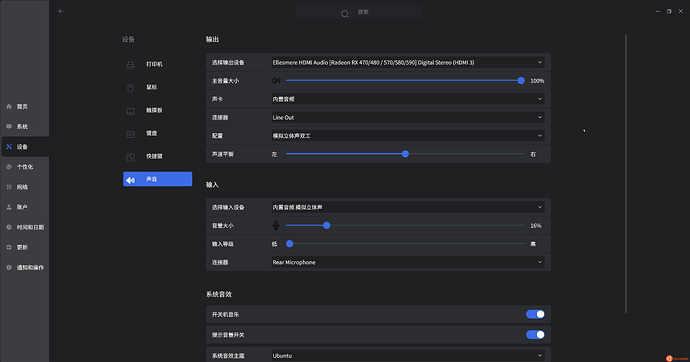The height and width of the screenshot is (362, 690).
Task: Go to 个性化 in sidebar
Action: (x=25, y=167)
